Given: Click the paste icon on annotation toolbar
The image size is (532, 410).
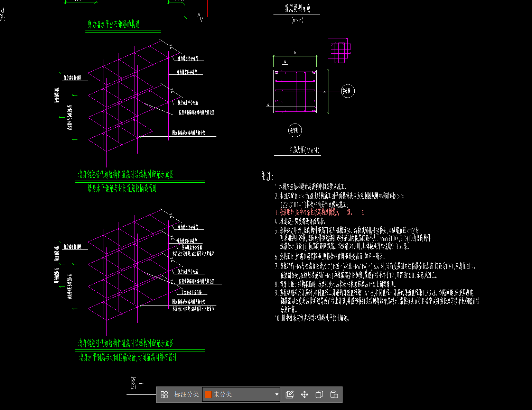Looking at the screenshot, I should click(x=334, y=394).
